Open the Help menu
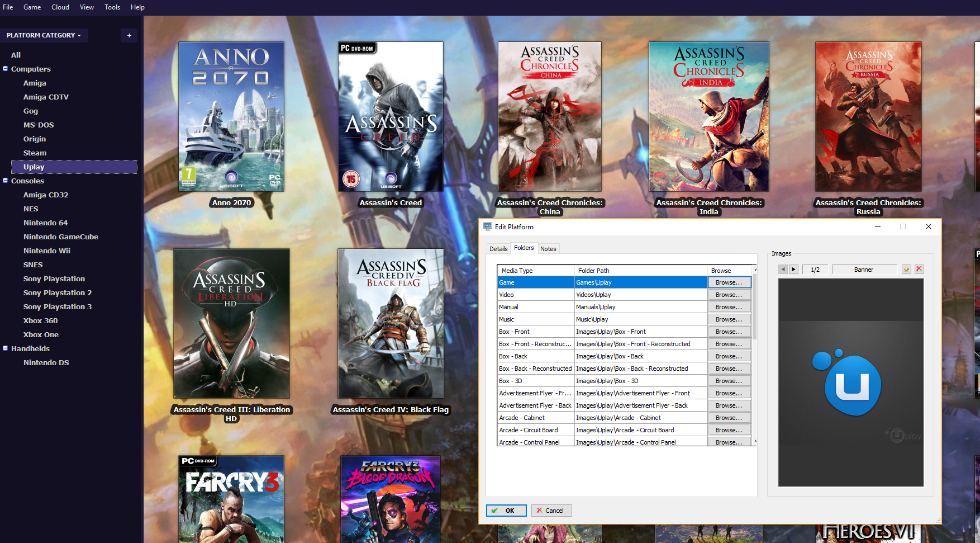This screenshot has height=543, width=980. click(137, 7)
